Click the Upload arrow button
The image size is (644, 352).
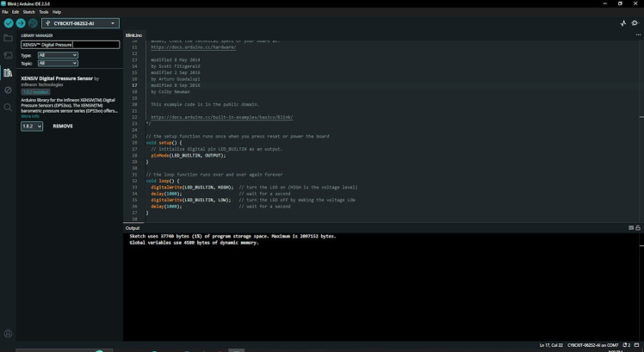21,23
